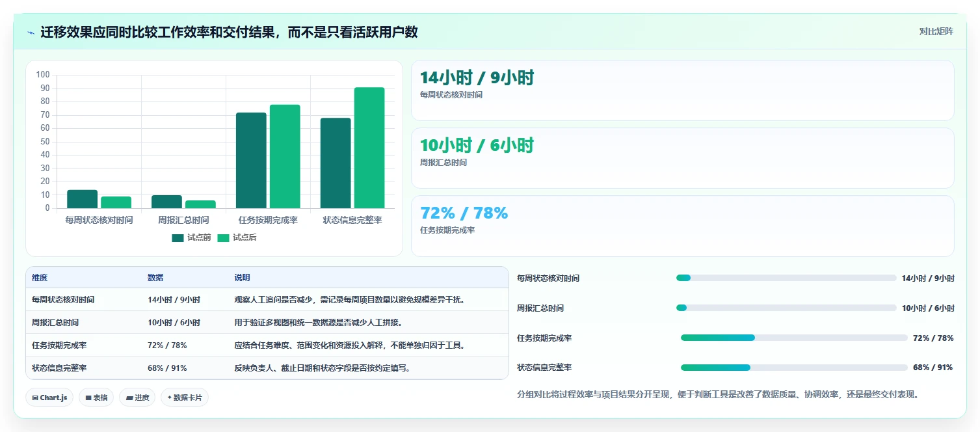
Task: Click the 周报汇总时间 progress bar
Action: click(x=786, y=308)
